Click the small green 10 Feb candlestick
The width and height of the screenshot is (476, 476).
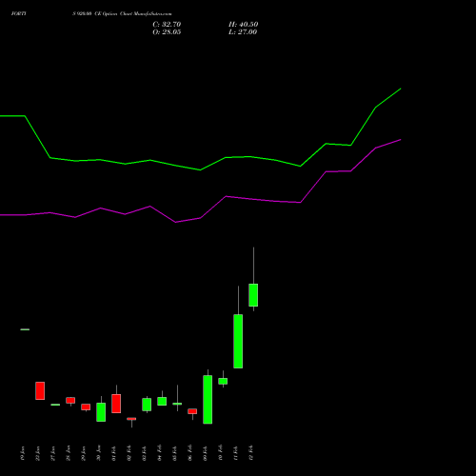click(x=223, y=381)
